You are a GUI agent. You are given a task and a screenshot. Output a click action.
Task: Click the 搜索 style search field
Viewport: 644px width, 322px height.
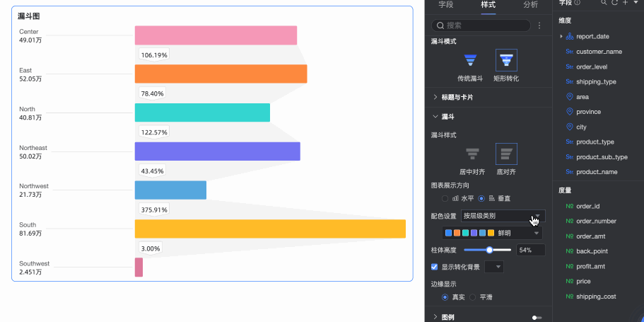point(481,25)
